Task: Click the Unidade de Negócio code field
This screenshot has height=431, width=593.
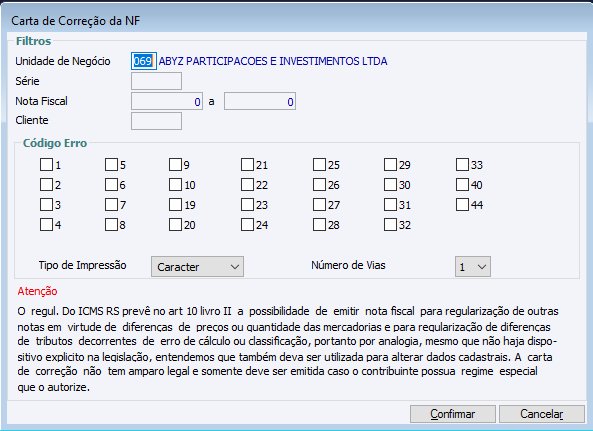Action: (144, 61)
